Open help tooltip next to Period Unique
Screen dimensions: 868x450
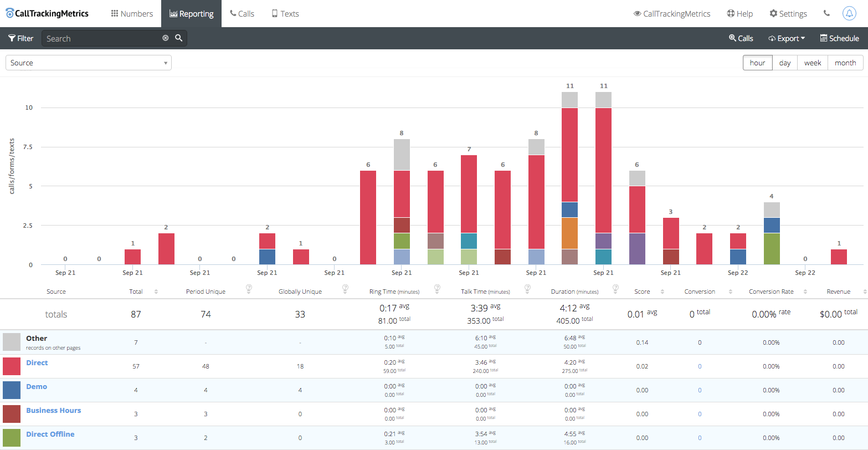click(249, 288)
